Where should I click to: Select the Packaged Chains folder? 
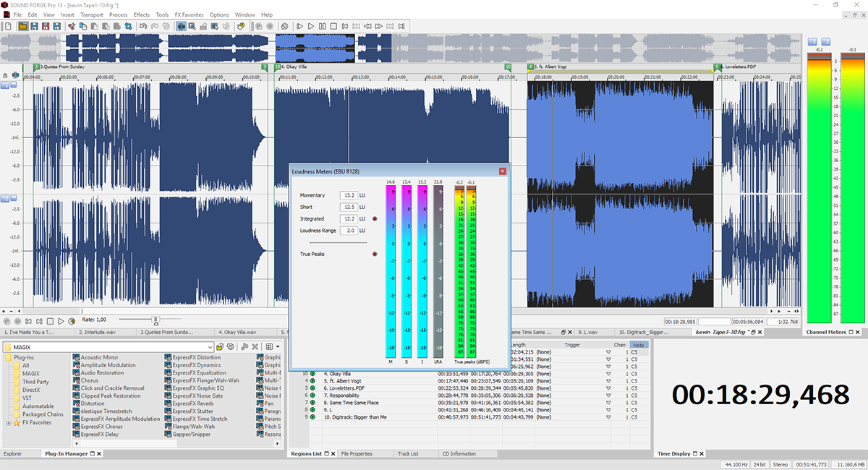click(43, 414)
